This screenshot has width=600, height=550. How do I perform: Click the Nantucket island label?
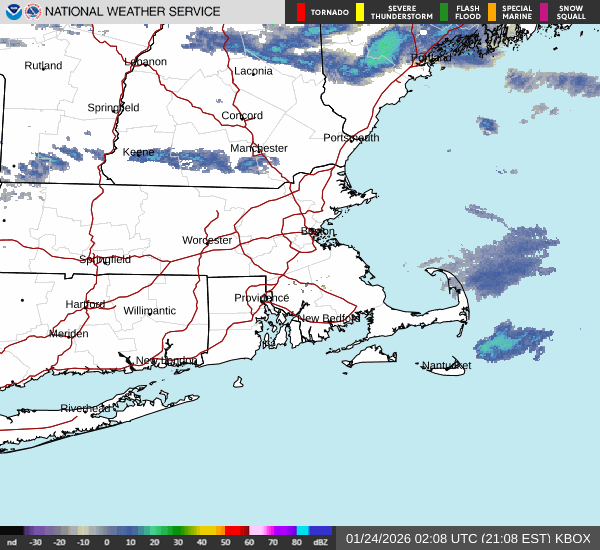pos(446,365)
